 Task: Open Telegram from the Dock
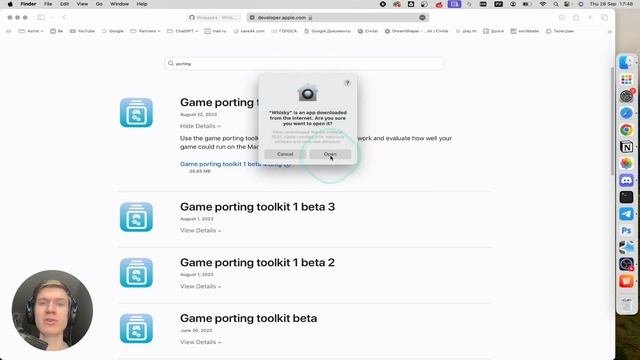click(626, 214)
